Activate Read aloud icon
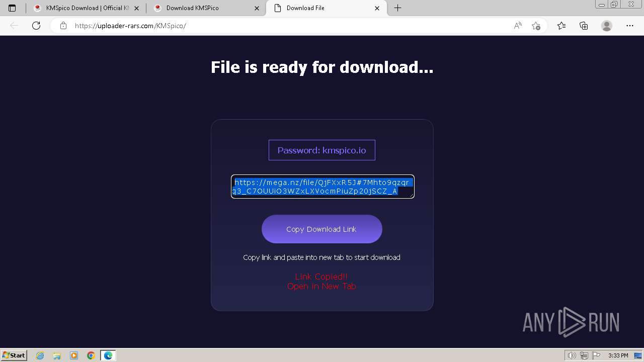Screen dimensions: 644x362 [x=518, y=26]
